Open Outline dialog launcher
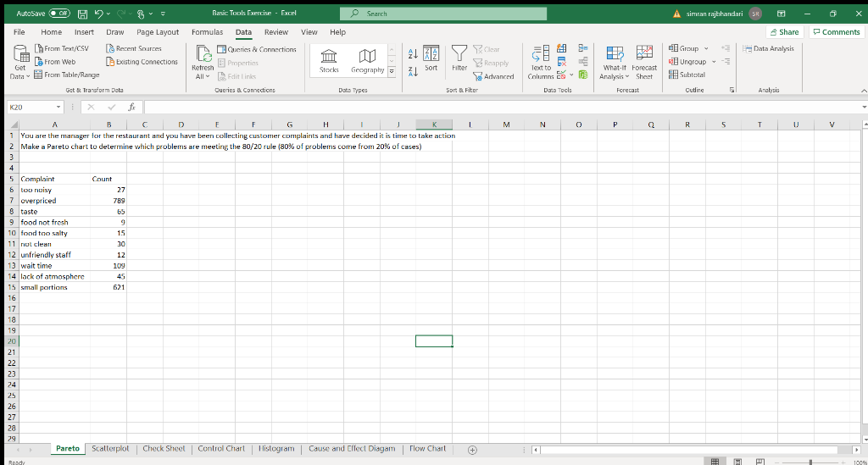Viewport: 868px width, 465px height. tap(732, 90)
